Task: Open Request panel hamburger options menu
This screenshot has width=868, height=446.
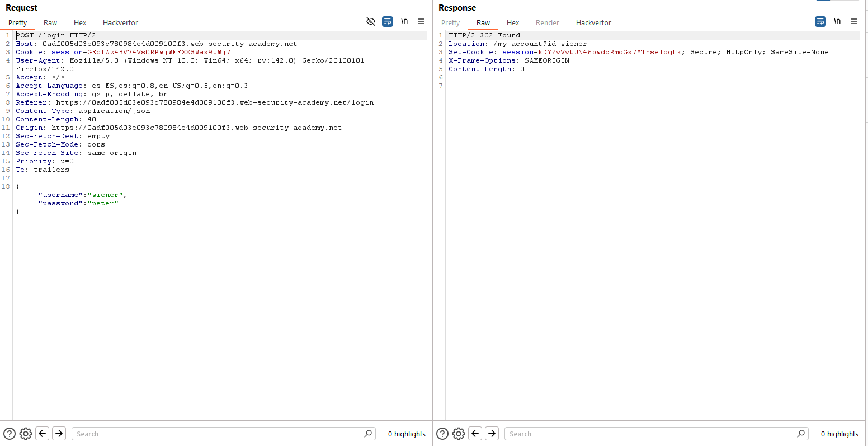Action: pos(421,21)
